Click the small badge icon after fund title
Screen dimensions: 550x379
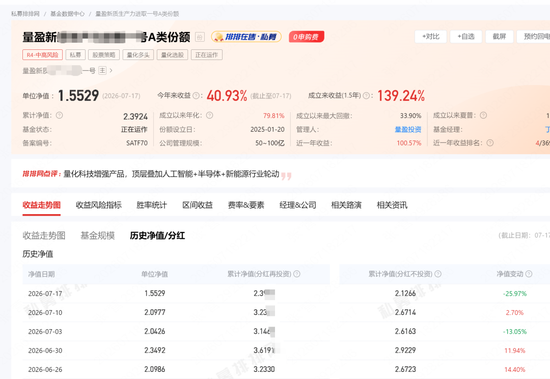(x=200, y=37)
